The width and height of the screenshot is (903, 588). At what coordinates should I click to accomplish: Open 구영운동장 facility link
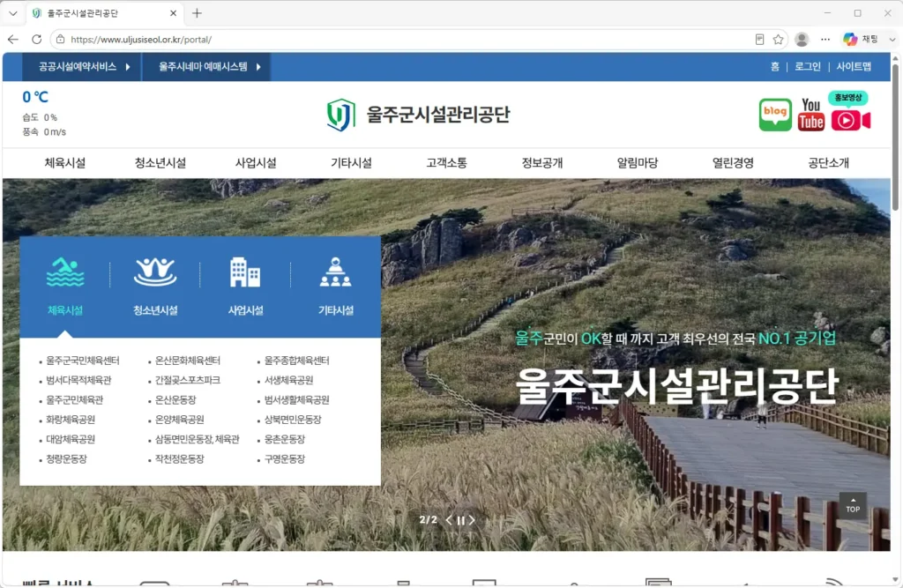point(285,459)
